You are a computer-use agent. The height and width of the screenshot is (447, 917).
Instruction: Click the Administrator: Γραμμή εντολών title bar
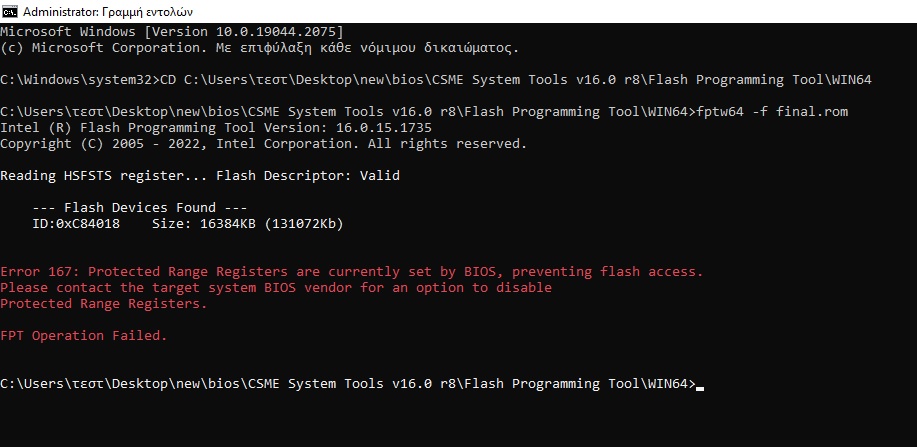(458, 11)
